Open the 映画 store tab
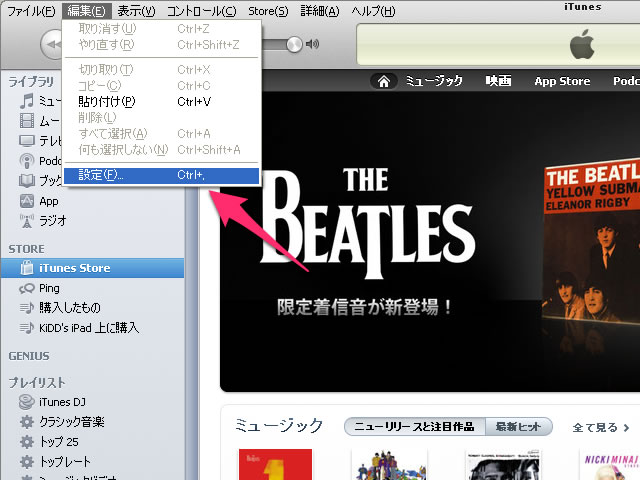The image size is (640, 480). tap(498, 81)
